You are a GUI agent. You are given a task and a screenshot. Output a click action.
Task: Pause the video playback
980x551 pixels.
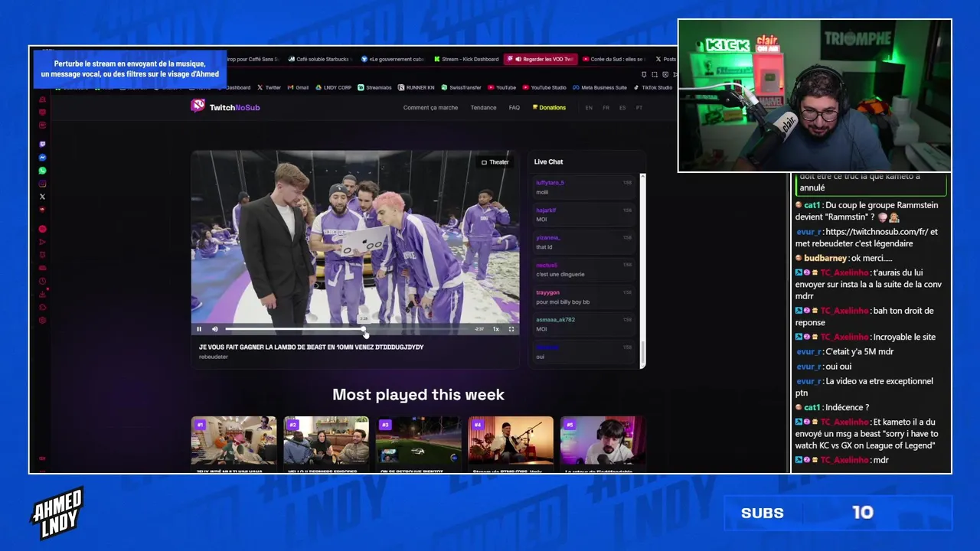199,329
